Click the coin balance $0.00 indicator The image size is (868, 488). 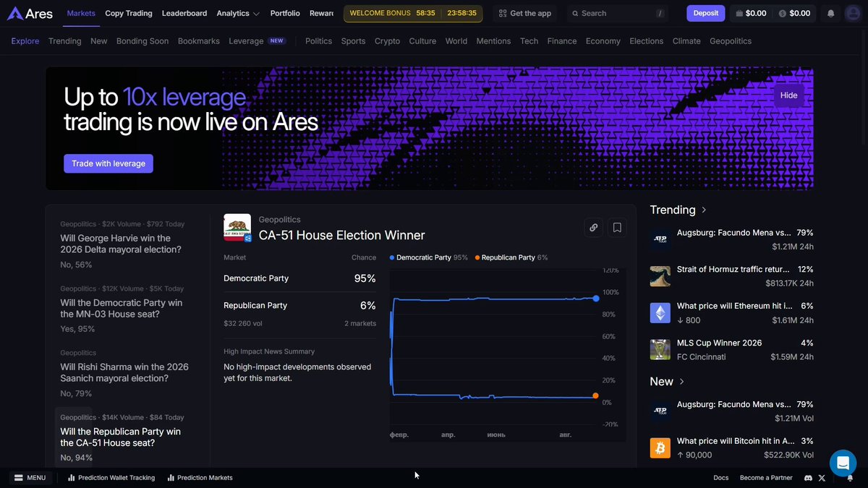click(x=794, y=13)
